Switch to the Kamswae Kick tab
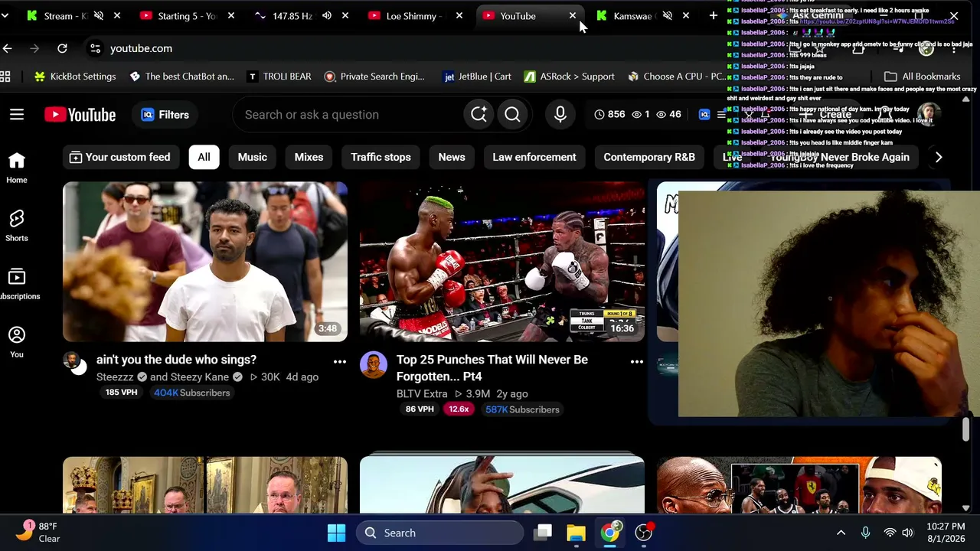 click(632, 15)
